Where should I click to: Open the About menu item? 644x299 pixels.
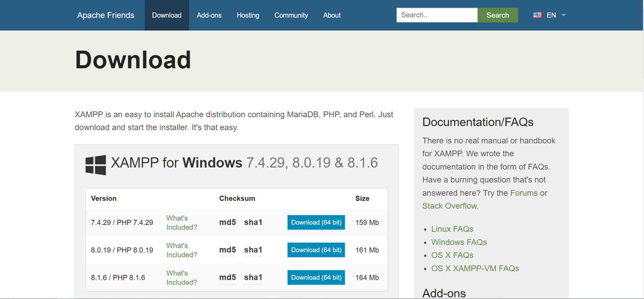click(332, 15)
